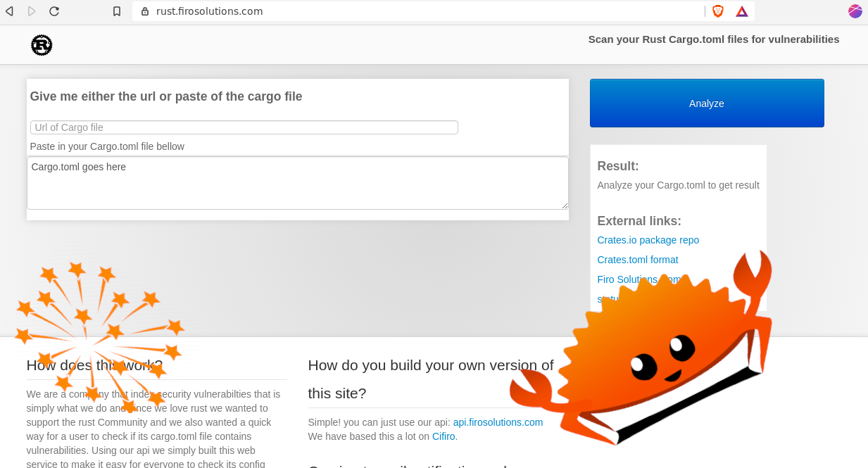Click the Result: heading
Screen dimensions: 868x468
click(618, 166)
